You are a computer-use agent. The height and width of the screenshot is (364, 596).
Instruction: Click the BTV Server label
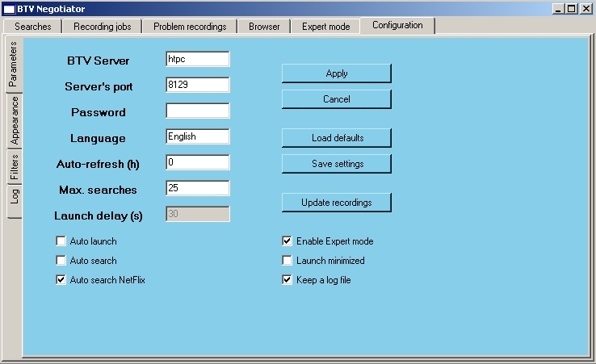(x=98, y=61)
